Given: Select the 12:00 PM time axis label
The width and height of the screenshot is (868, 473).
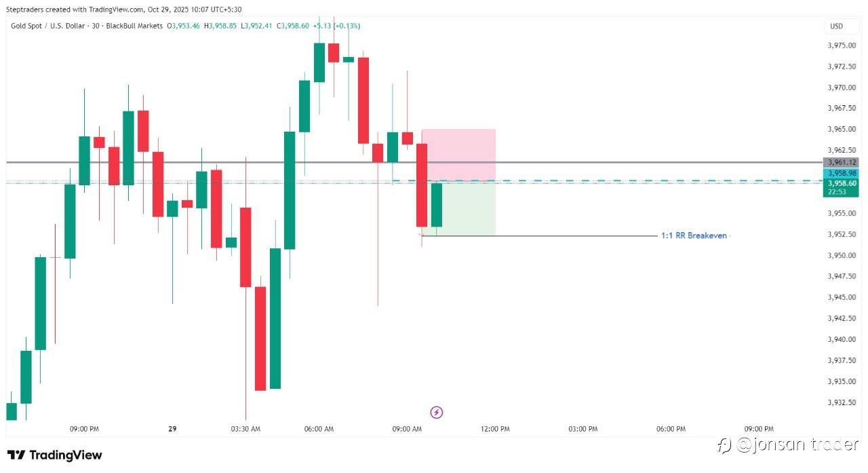Looking at the screenshot, I should (495, 429).
